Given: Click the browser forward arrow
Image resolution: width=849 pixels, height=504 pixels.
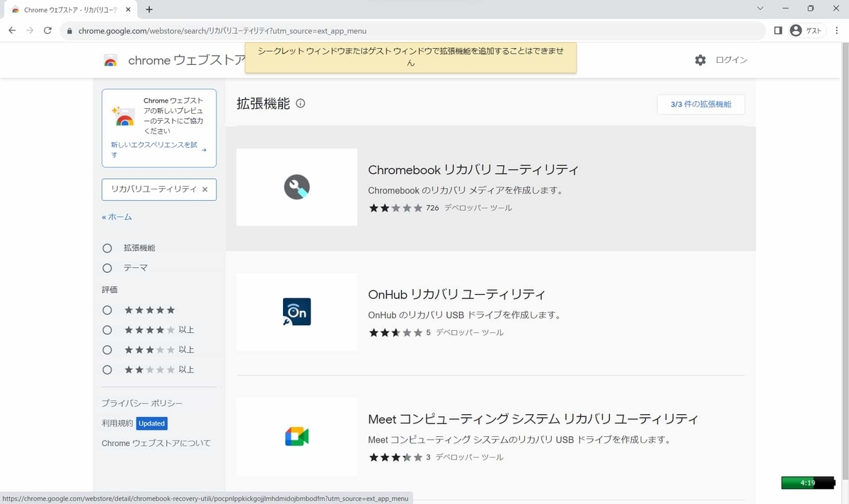Looking at the screenshot, I should click(x=30, y=30).
